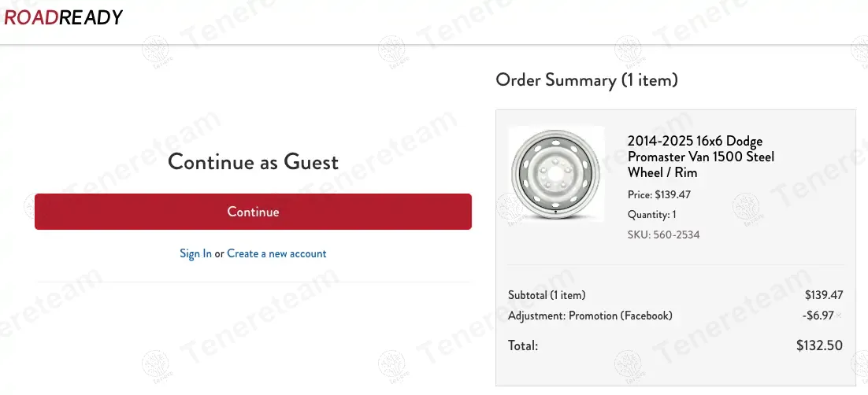Click the subtotal amount $139.47

click(x=823, y=295)
